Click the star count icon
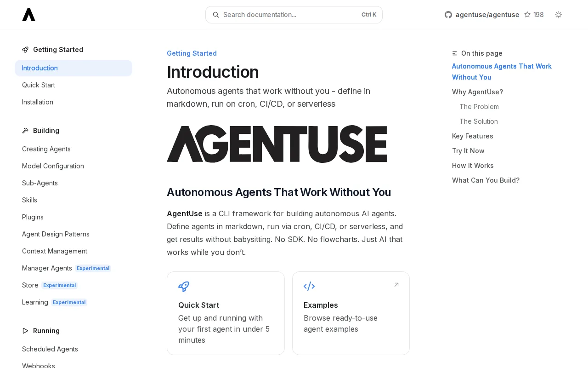 tap(527, 15)
